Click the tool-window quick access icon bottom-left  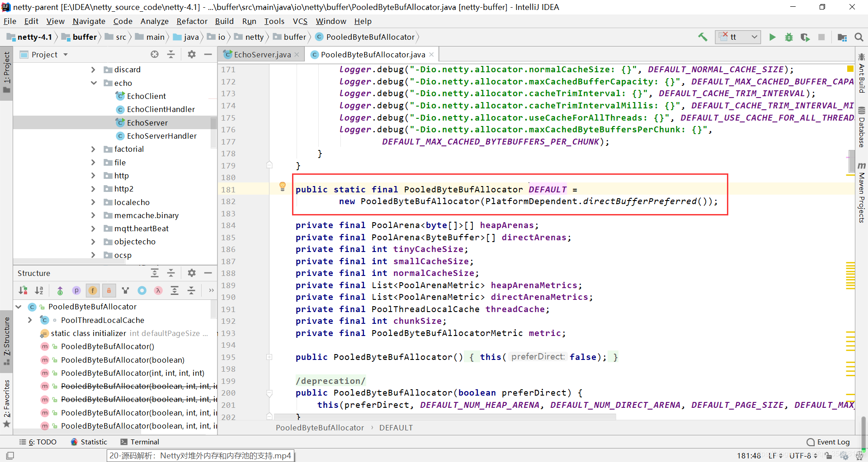click(10, 456)
